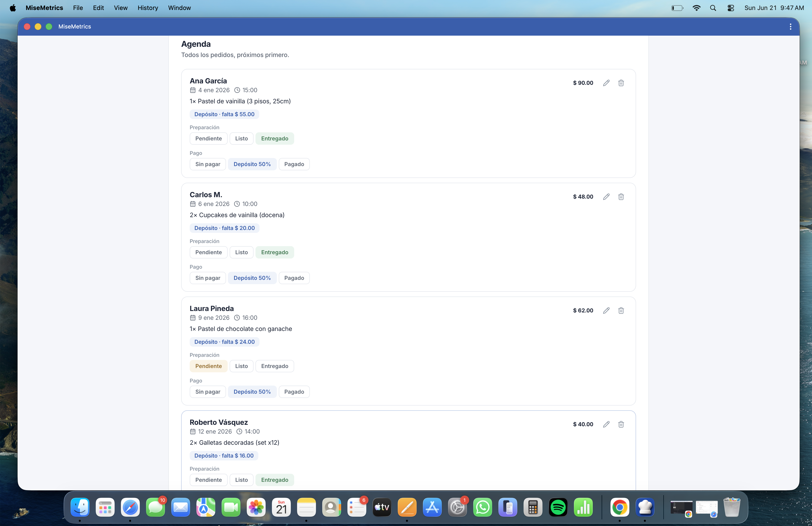Open WhatsApp from the dock
This screenshot has width=812, height=526.
tap(482, 507)
